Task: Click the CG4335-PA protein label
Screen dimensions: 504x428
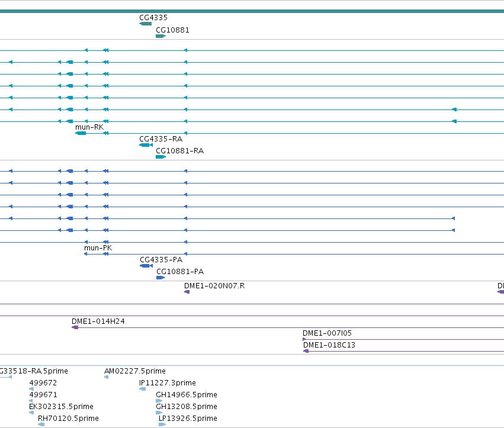Action: coord(161,260)
